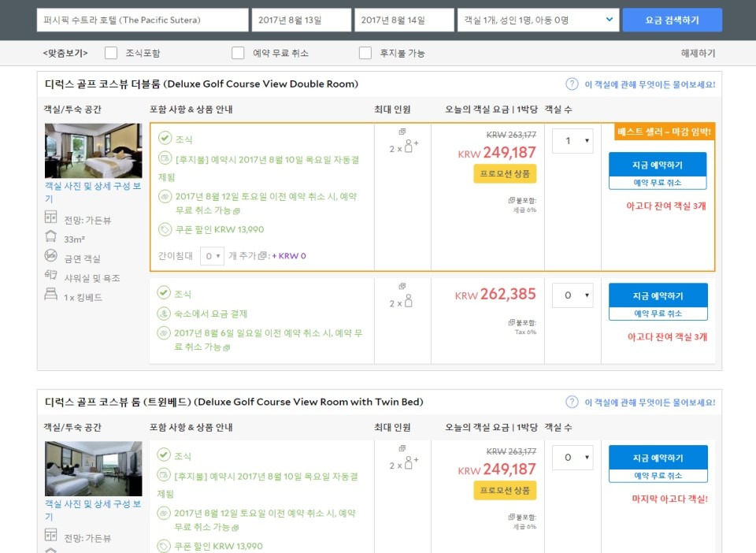The image size is (756, 553).
Task: Check the 예약 무료 취소 filter box
Action: point(238,53)
